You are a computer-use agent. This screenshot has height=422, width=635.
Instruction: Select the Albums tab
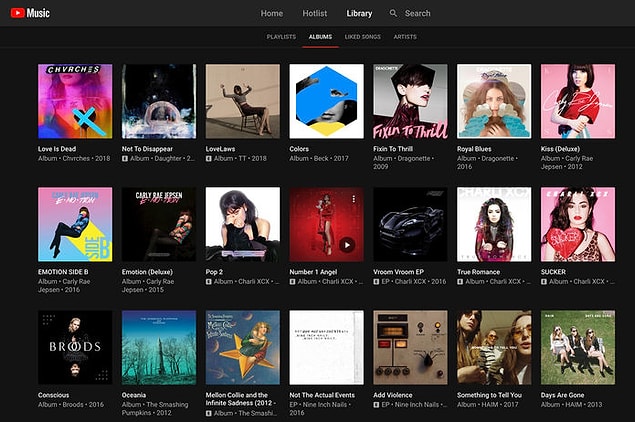[320, 37]
